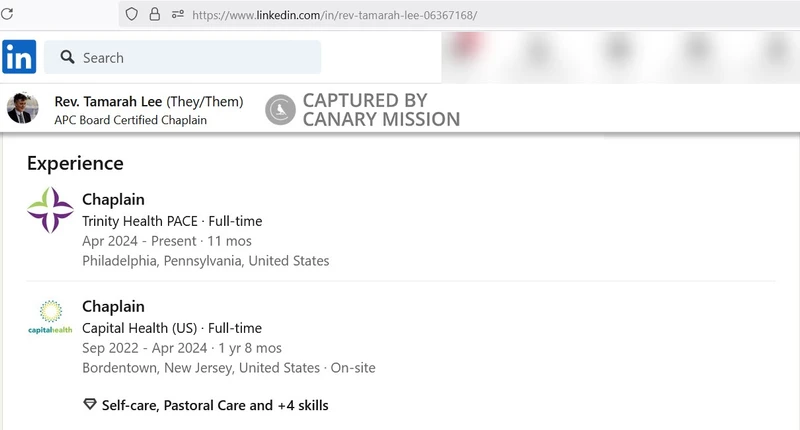Screen dimensions: 800x430
Task: Click the Capital Health logo
Action: [x=50, y=317]
